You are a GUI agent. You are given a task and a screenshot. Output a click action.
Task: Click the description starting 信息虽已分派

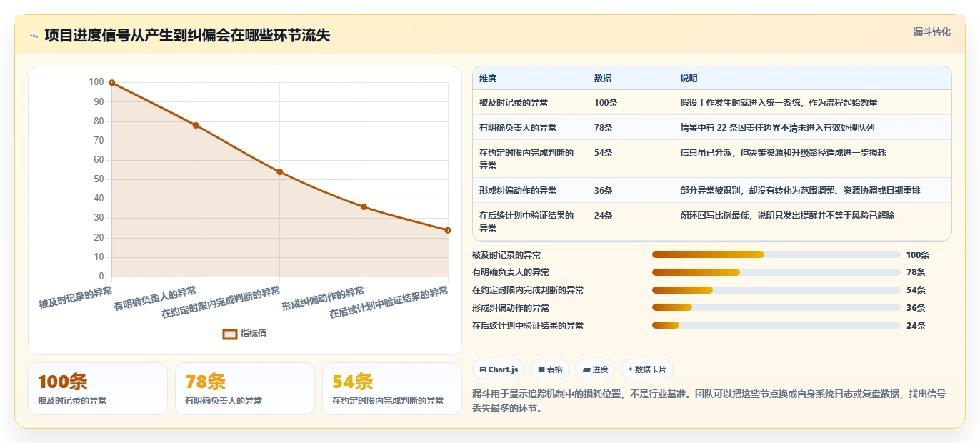[x=784, y=153]
